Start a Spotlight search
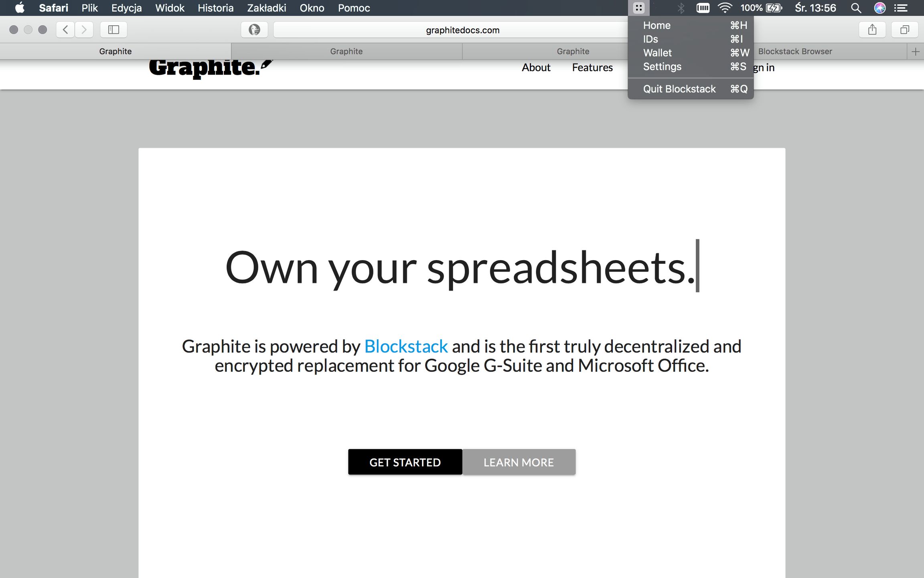This screenshot has height=578, width=924. [856, 8]
